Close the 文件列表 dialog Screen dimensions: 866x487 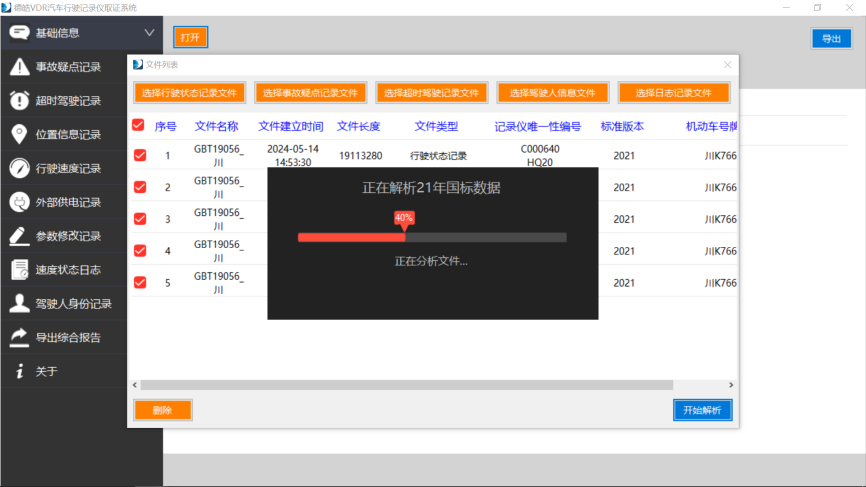pos(727,65)
